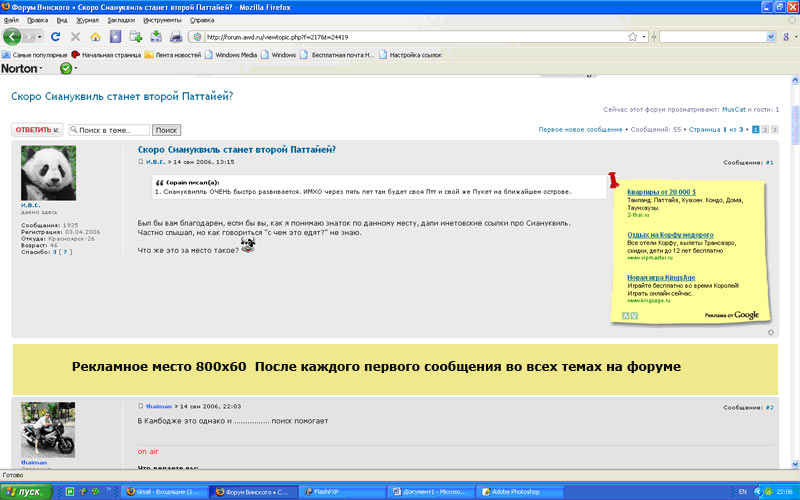
Task: Go to page 3 of the topic
Action: pyautogui.click(x=774, y=130)
